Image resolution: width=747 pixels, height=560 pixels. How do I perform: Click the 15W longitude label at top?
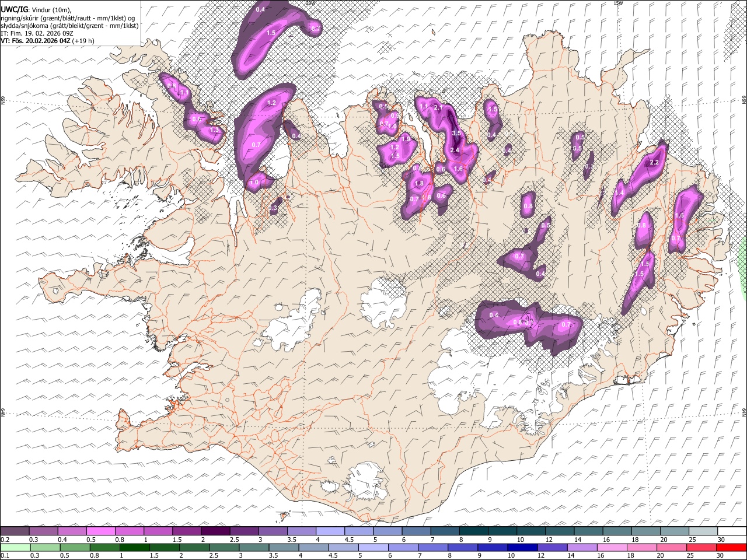click(618, 3)
